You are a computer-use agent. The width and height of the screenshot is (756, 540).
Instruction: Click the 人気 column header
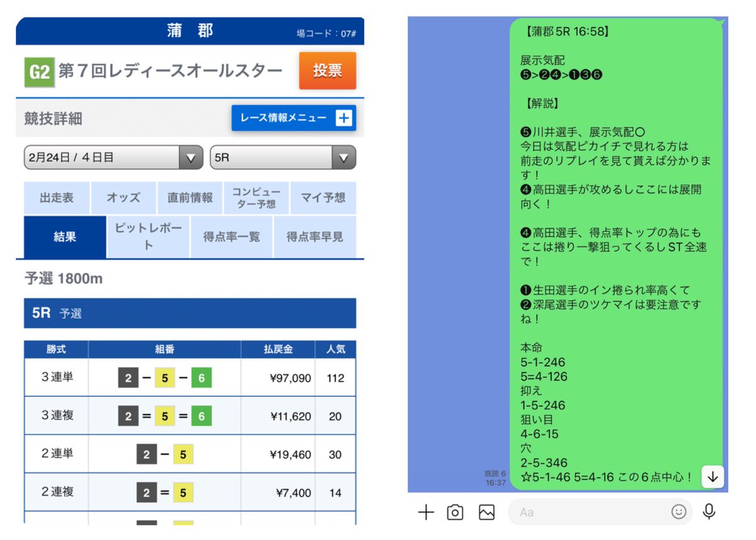point(335,349)
